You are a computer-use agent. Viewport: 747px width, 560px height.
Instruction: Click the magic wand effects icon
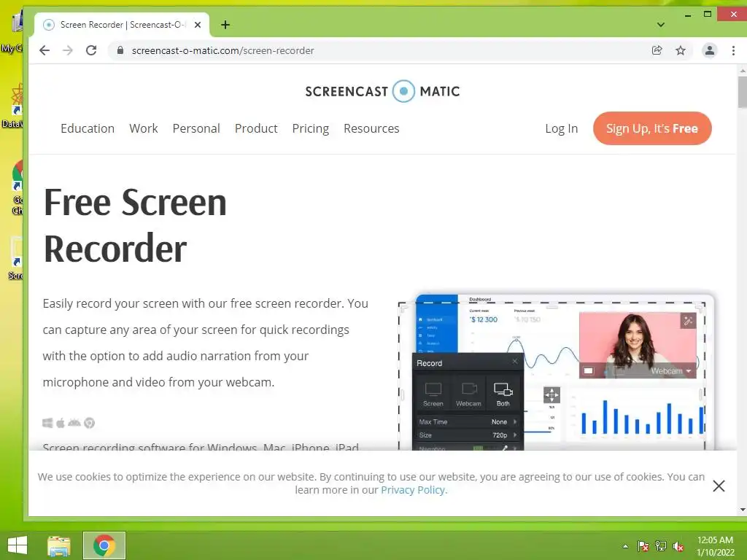(688, 321)
